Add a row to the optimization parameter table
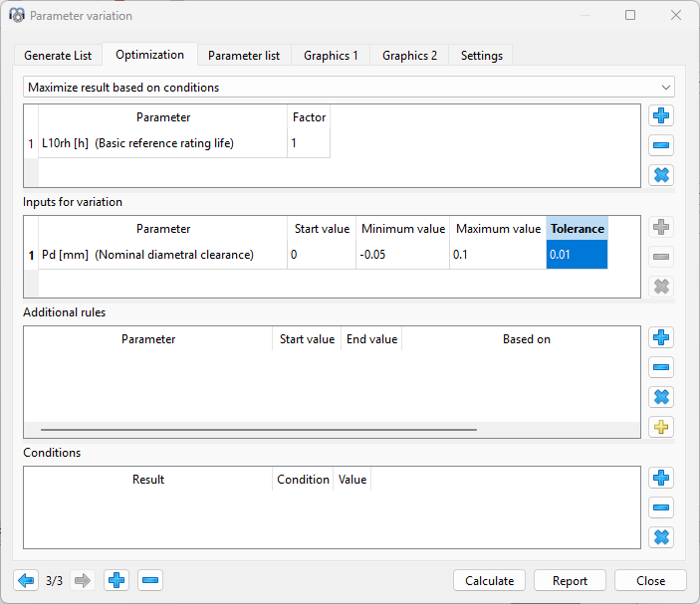The image size is (700, 604). coord(661,115)
